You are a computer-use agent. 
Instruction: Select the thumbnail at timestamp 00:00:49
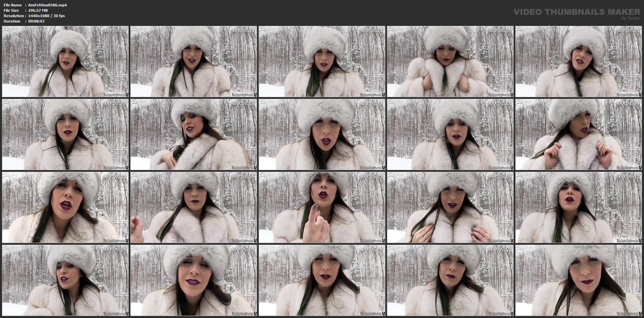pyautogui.click(x=194, y=62)
